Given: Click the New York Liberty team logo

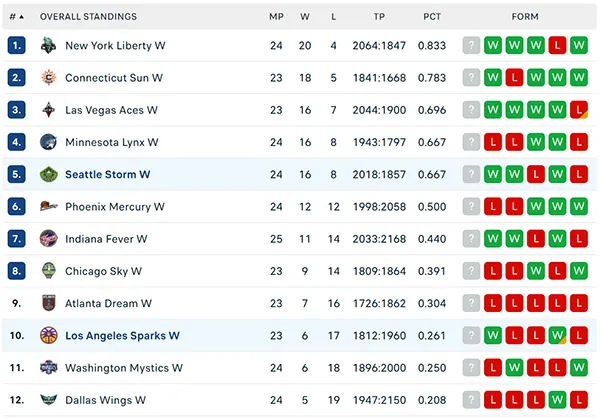Looking at the screenshot, I should tap(49, 46).
